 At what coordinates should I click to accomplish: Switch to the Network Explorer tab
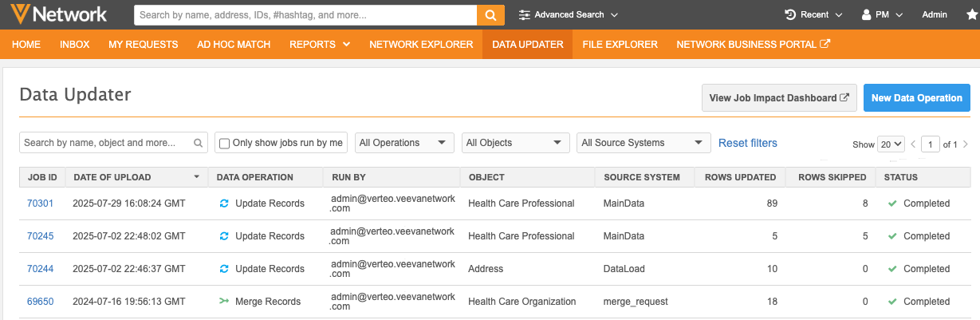point(421,45)
